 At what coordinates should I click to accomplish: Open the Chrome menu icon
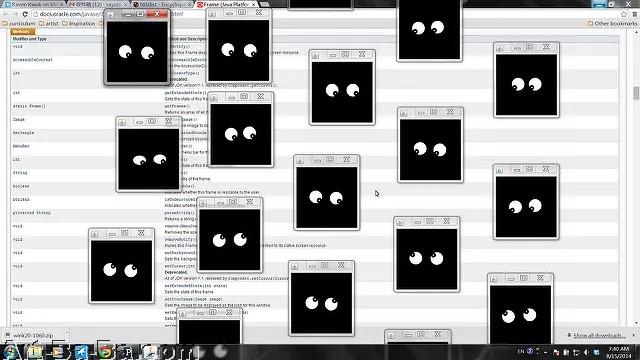(x=634, y=14)
